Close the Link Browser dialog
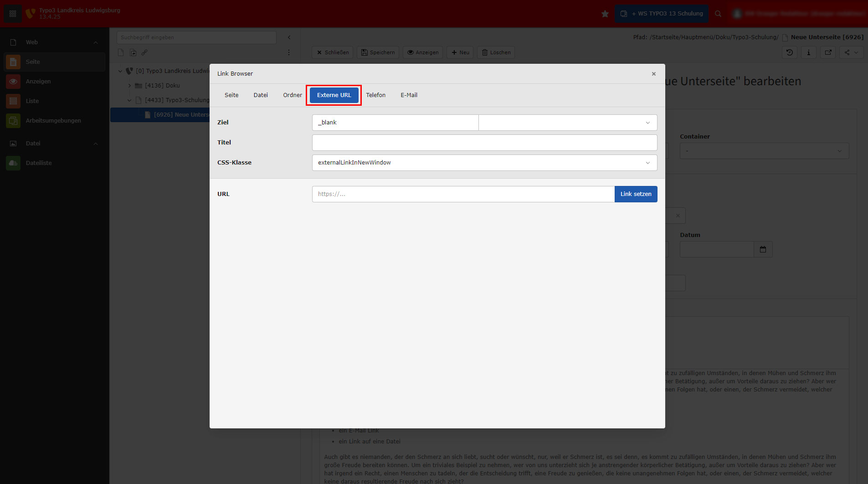Viewport: 868px width, 484px height. point(653,74)
